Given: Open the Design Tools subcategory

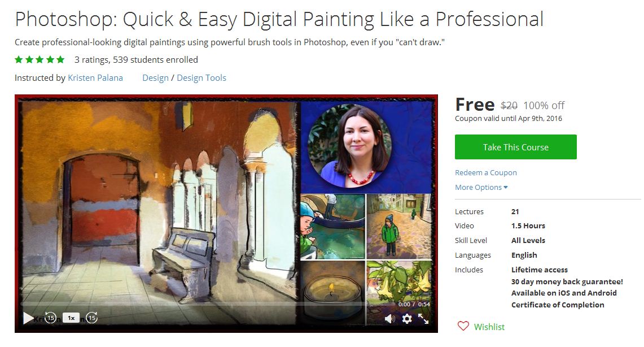Looking at the screenshot, I should [x=201, y=77].
